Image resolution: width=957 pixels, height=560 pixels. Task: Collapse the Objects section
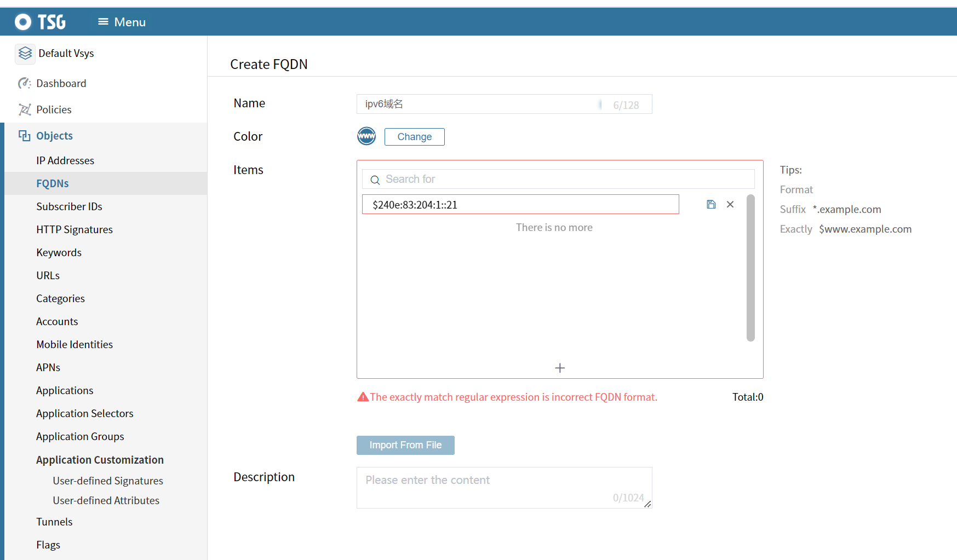[x=54, y=136]
